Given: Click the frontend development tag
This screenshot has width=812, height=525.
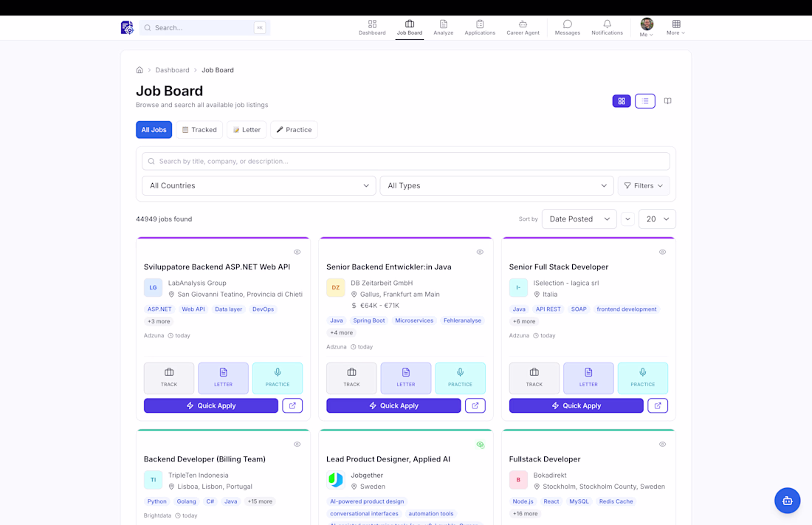Looking at the screenshot, I should click(627, 309).
